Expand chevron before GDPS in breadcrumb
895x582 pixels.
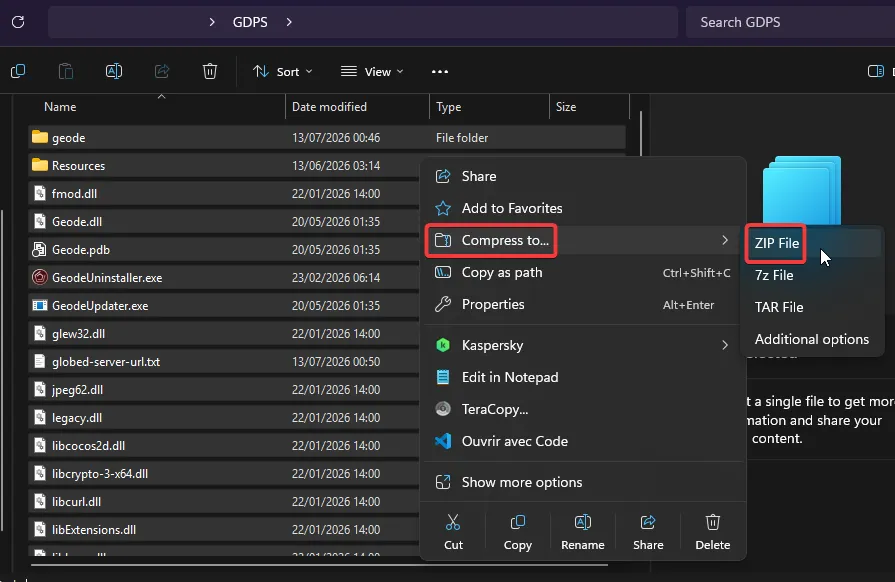pos(212,22)
